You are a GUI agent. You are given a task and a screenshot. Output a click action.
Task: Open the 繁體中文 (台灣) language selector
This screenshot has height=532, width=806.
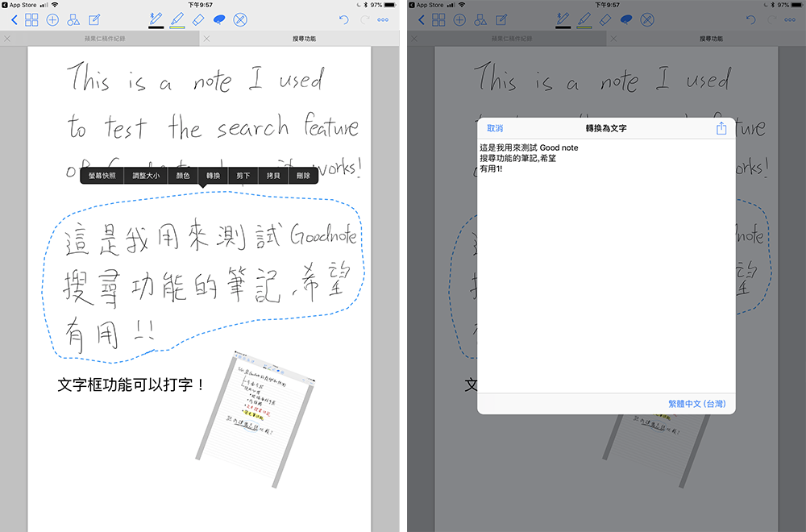point(697,404)
